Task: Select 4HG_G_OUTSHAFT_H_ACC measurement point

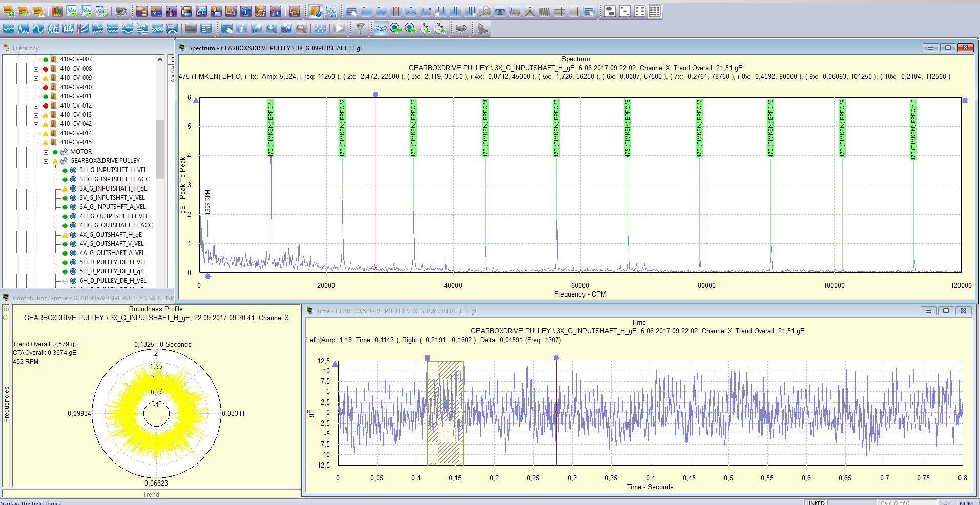Action: pyautogui.click(x=116, y=225)
